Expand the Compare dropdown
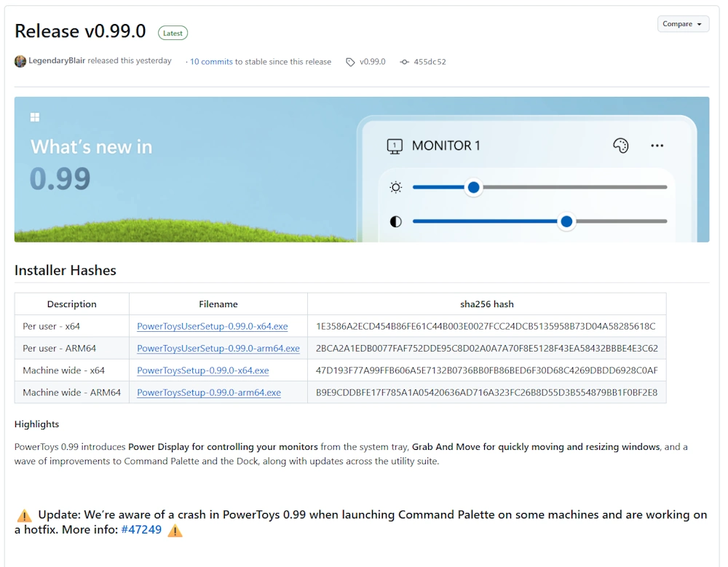 click(682, 24)
